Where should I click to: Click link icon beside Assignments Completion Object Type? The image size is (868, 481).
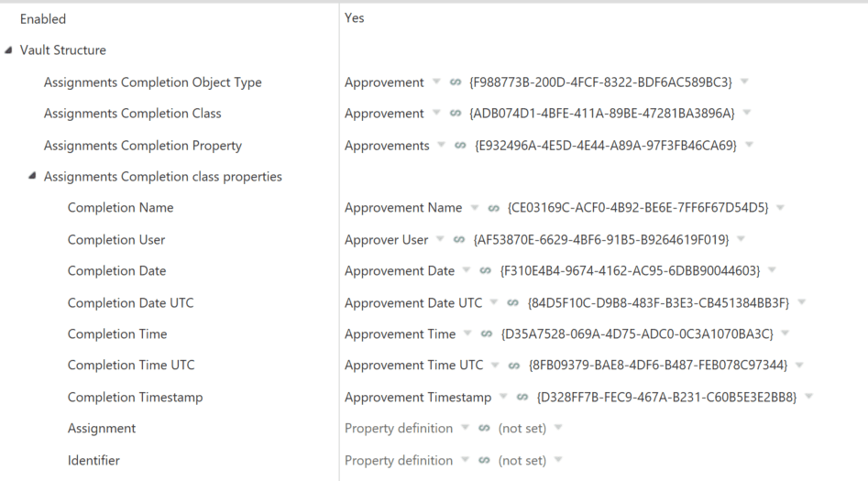(x=455, y=82)
